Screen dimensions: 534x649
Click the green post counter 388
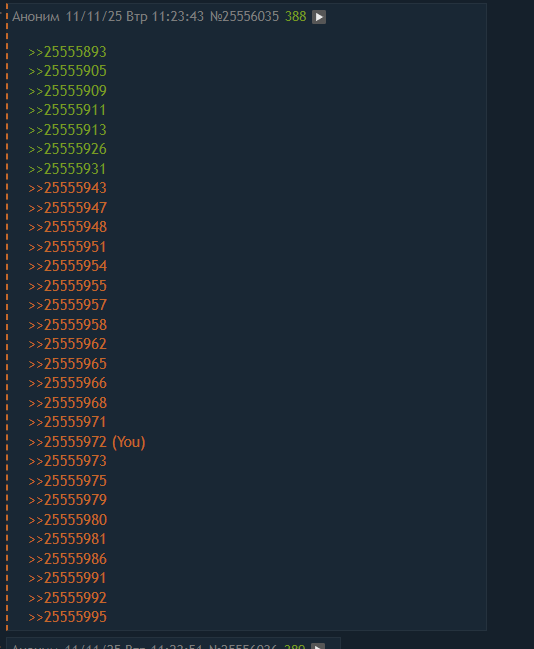tap(296, 17)
